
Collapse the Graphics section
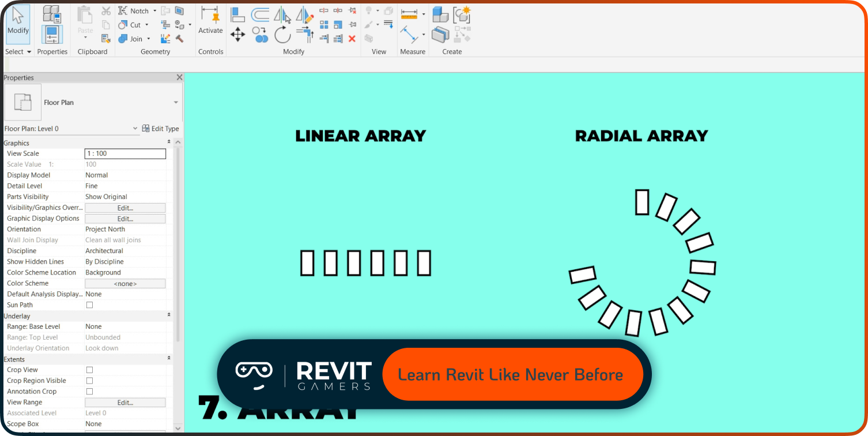169,143
